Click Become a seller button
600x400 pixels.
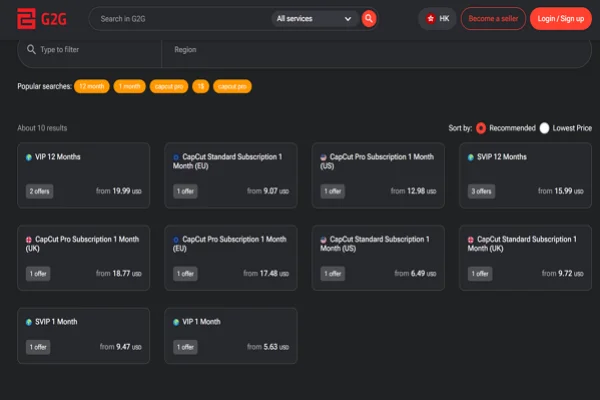pos(493,18)
